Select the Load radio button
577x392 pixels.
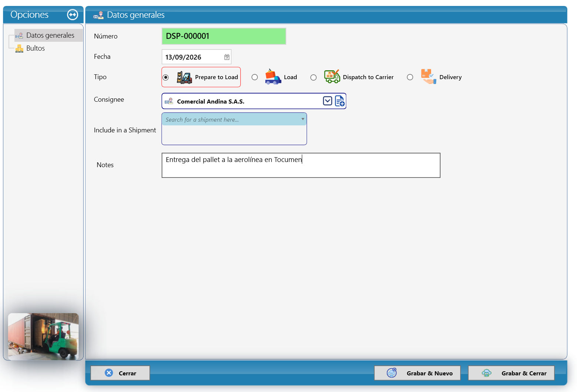click(x=254, y=77)
